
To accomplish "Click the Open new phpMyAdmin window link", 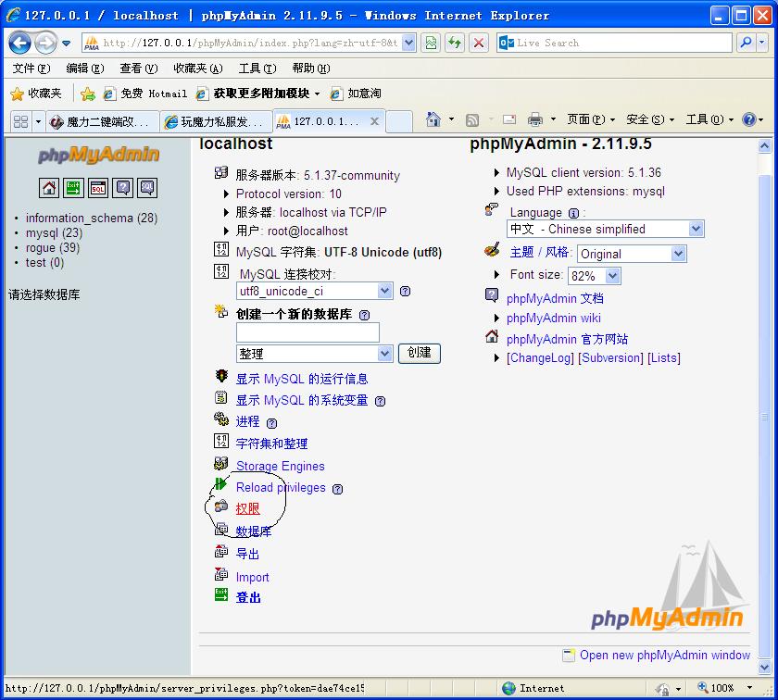I will pyautogui.click(x=664, y=655).
